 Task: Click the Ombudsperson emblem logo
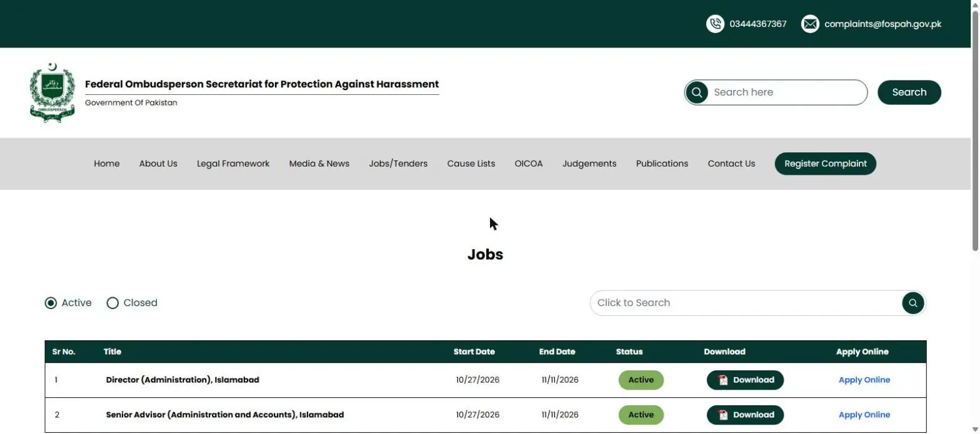click(52, 92)
